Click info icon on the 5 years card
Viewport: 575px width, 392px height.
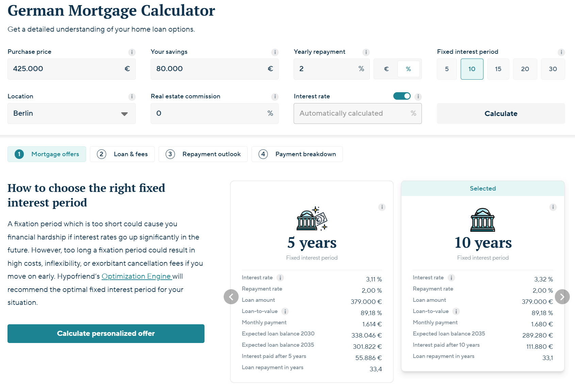tap(382, 207)
